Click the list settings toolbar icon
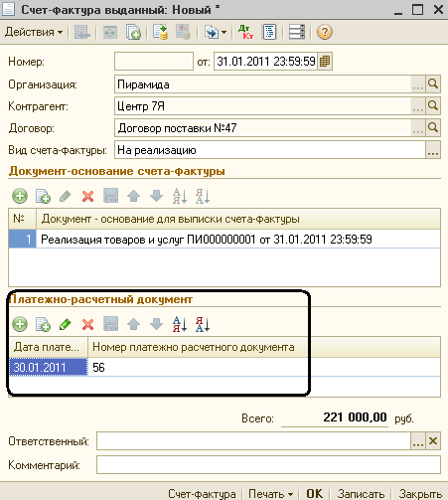The height and width of the screenshot is (500, 448). coord(297,32)
